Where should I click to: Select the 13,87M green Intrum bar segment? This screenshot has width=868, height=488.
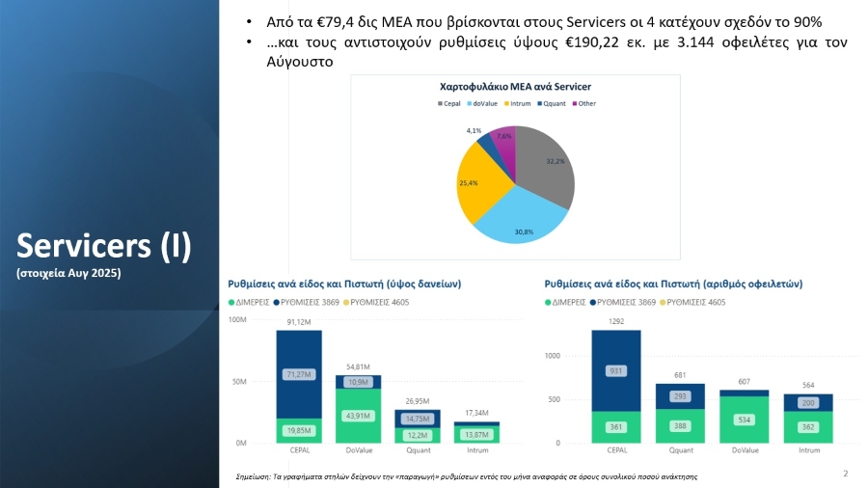pyautogui.click(x=476, y=436)
